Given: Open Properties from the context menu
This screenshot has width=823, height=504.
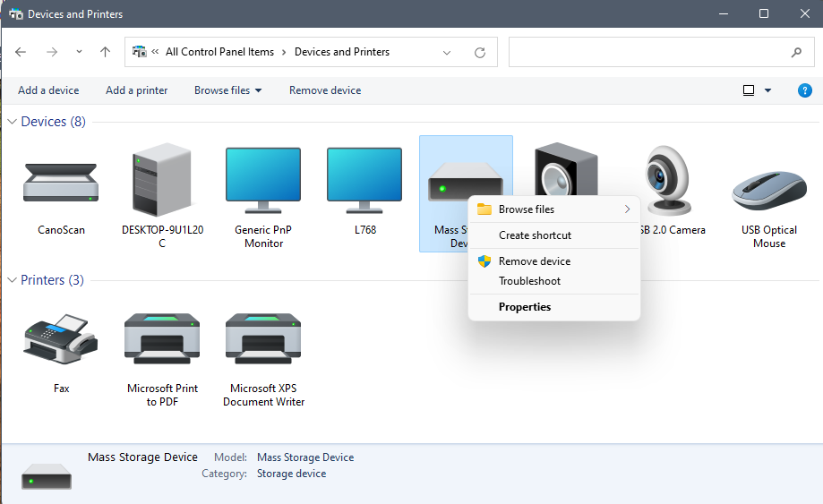Looking at the screenshot, I should (553, 307).
